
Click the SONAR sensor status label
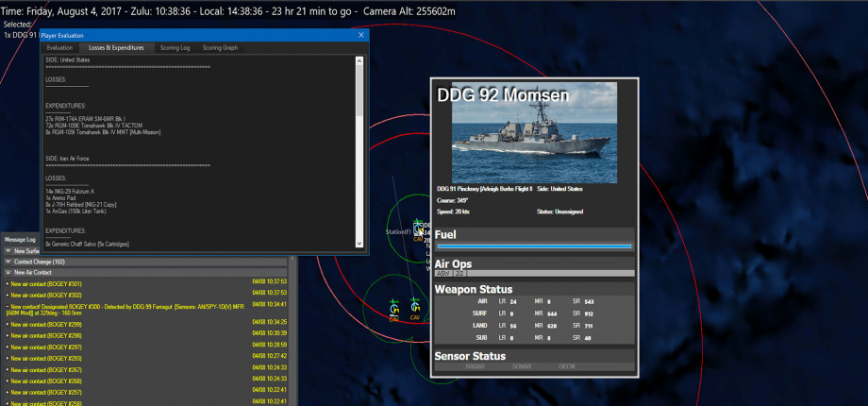[522, 366]
